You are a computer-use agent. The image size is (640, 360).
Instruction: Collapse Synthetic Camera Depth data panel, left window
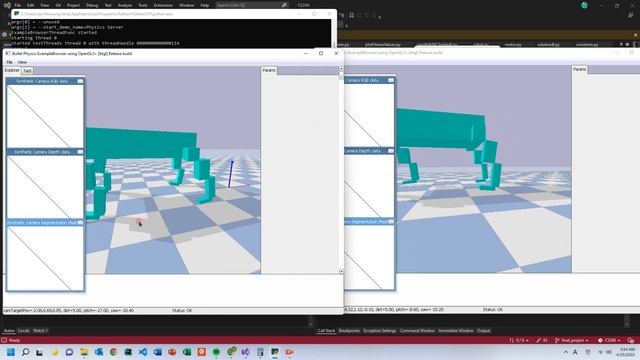[x=80, y=152]
